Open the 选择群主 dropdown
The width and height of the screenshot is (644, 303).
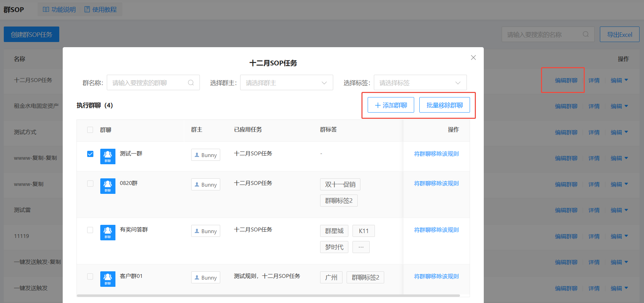click(286, 83)
